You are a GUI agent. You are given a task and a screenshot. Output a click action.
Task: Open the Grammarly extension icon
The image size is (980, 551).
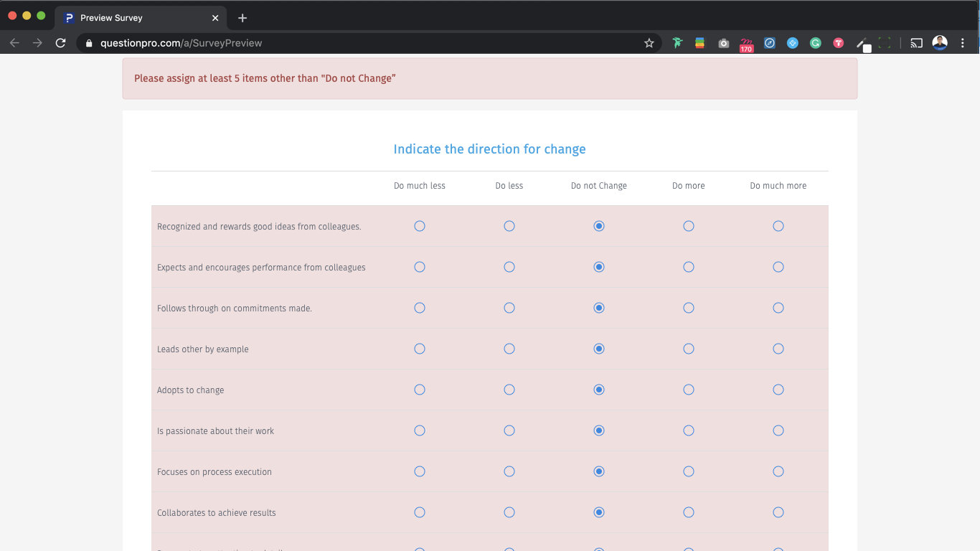coord(816,43)
